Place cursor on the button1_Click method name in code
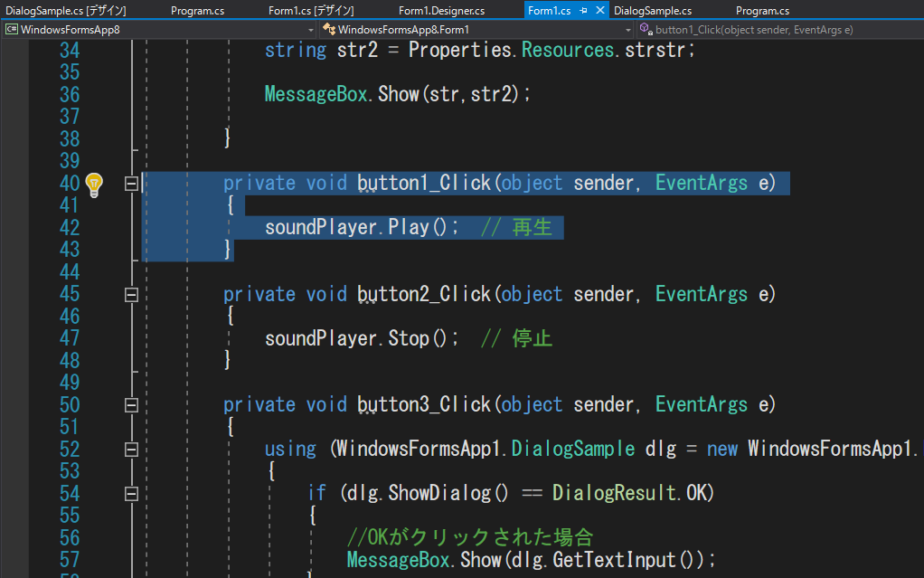This screenshot has height=578, width=924. pos(424,184)
